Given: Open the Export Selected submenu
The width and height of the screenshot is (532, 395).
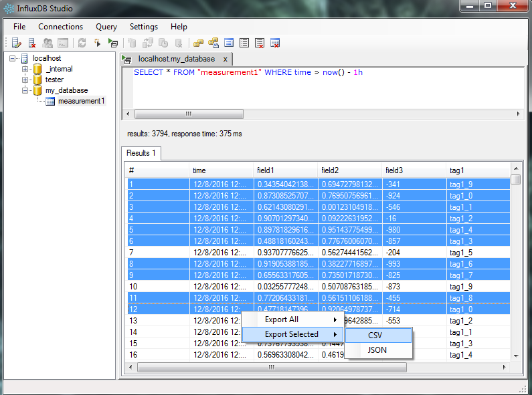Looking at the screenshot, I should click(292, 334).
